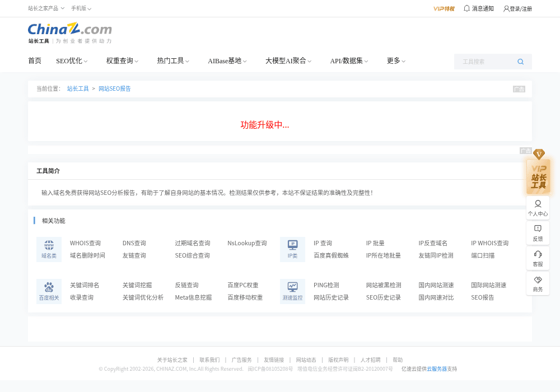Expand the 更多 menu

(x=396, y=61)
